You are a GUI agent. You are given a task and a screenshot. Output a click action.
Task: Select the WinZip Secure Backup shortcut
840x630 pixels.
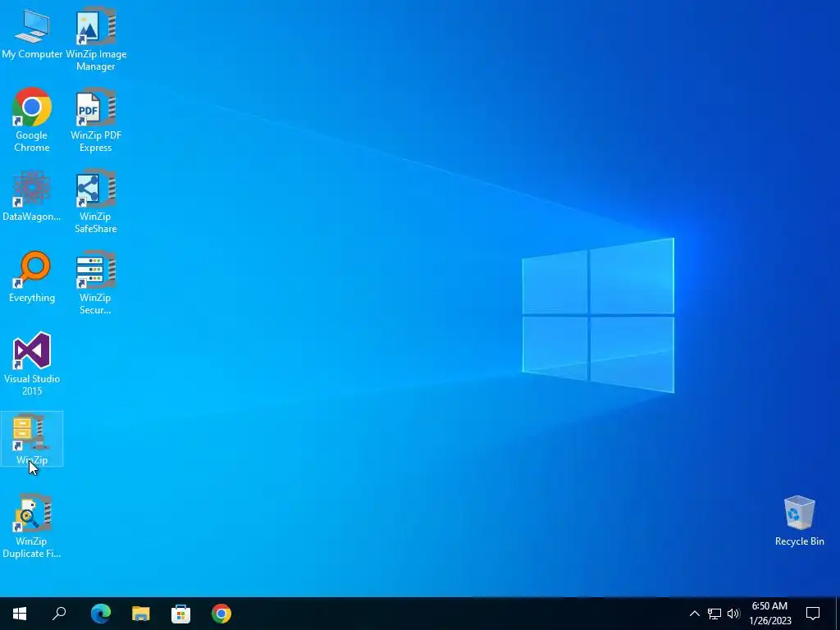point(96,282)
